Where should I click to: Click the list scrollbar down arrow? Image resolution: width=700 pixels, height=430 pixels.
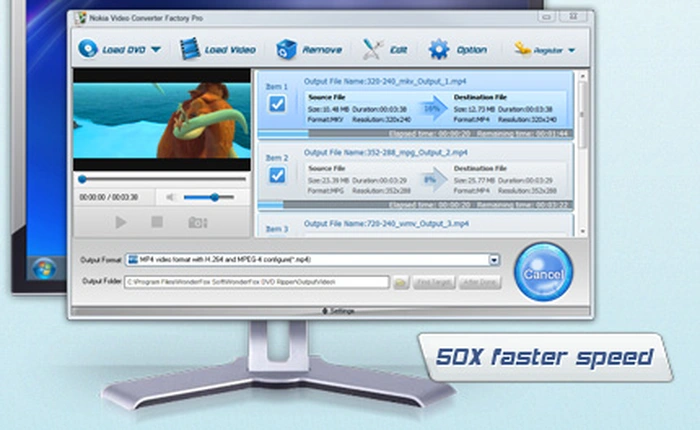[x=582, y=231]
